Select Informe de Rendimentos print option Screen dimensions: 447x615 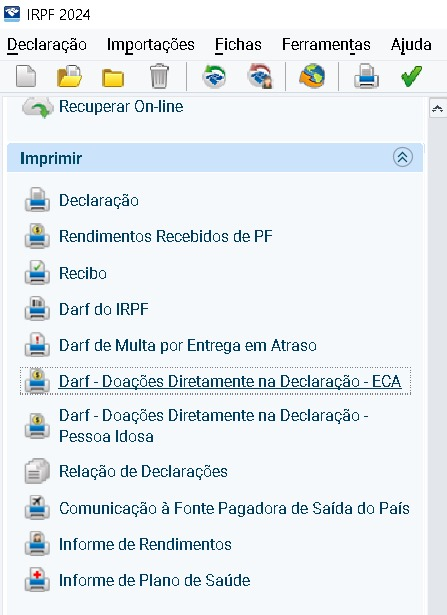pos(145,544)
